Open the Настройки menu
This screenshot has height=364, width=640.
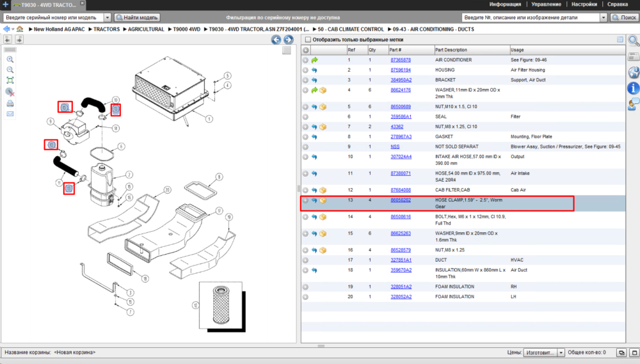pos(584,4)
